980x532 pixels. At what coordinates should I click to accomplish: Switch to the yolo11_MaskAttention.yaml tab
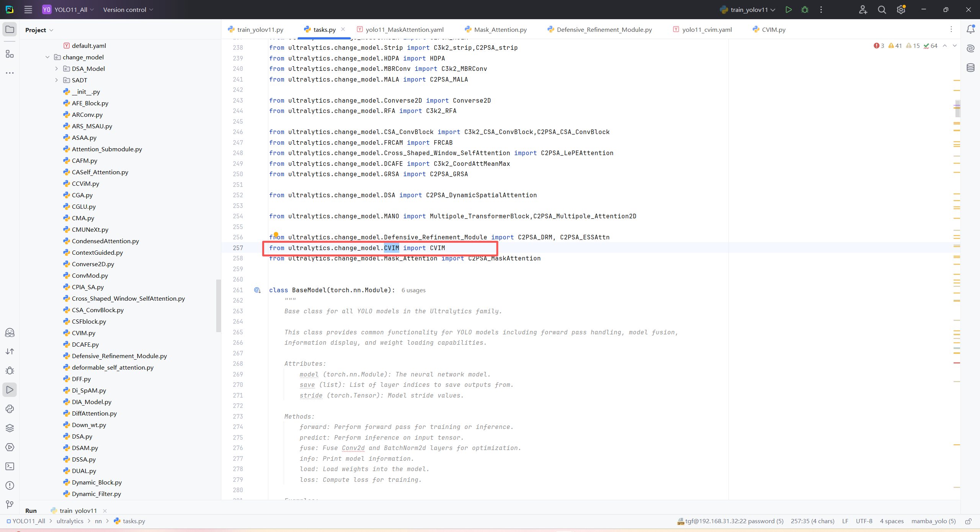click(x=404, y=29)
